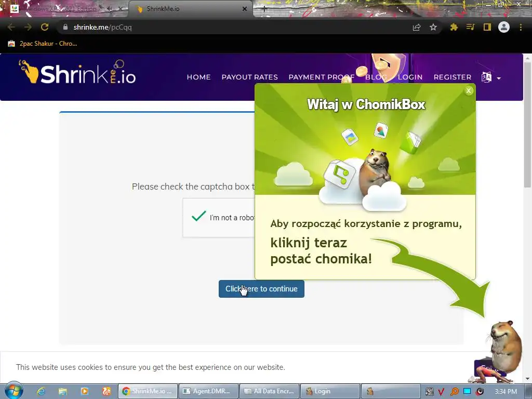This screenshot has height=399, width=532.
Task: Toggle the I'm not a robot checkbox
Action: [x=198, y=216]
